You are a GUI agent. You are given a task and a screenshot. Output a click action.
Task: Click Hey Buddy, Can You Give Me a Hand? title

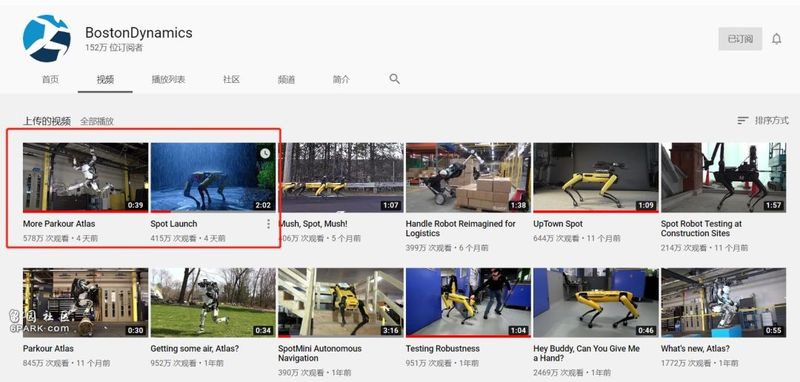[x=586, y=353]
